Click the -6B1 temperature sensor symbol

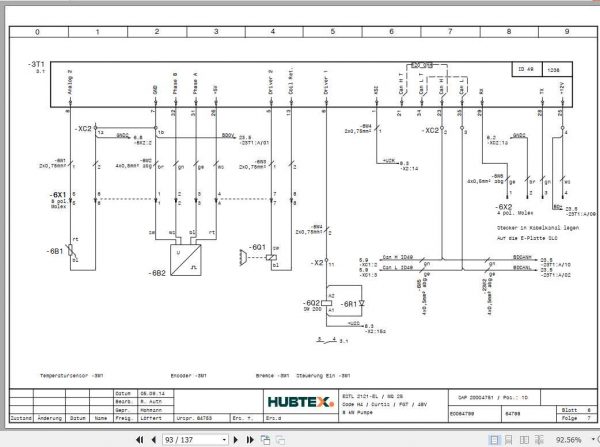coord(70,250)
